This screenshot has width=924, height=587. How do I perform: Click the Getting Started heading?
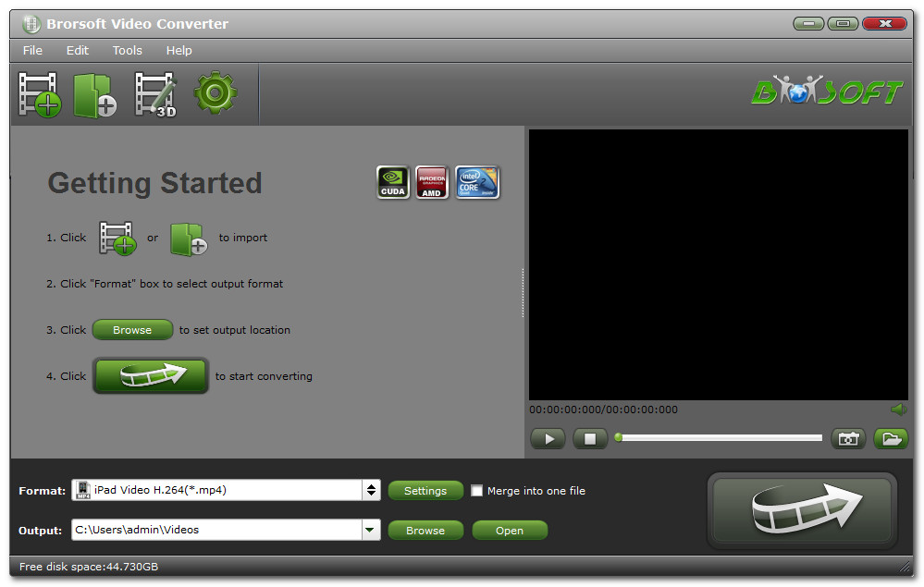155,183
